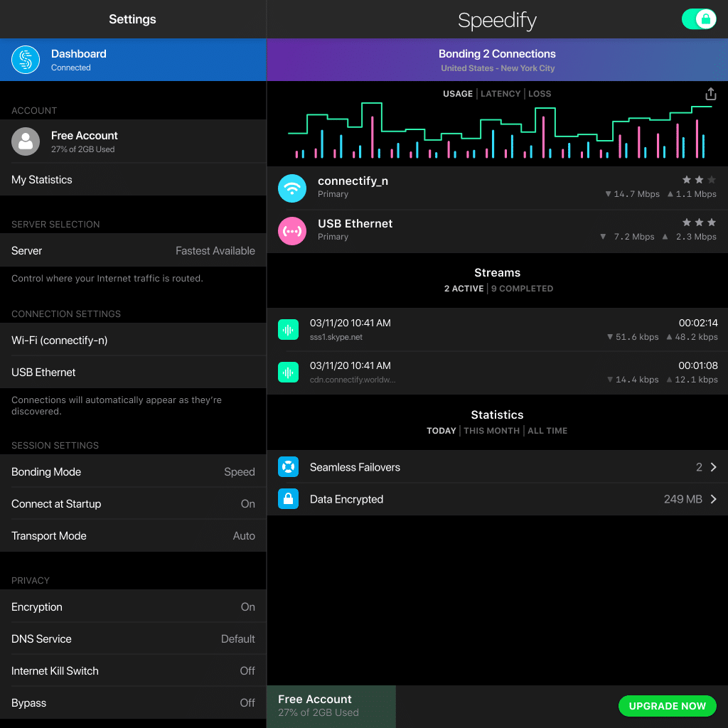Open My Statistics
The image size is (728, 728).
coord(133,180)
